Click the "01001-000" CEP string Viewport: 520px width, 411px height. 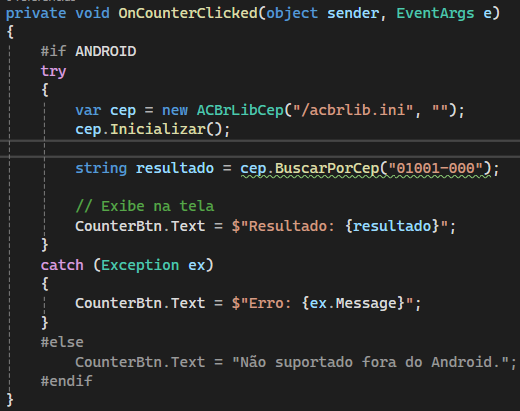coord(435,168)
